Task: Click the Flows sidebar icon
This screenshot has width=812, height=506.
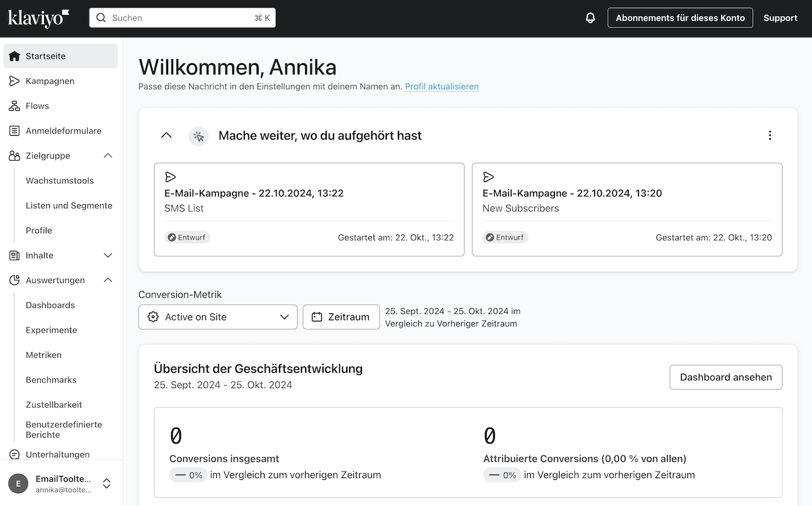Action: pos(14,106)
